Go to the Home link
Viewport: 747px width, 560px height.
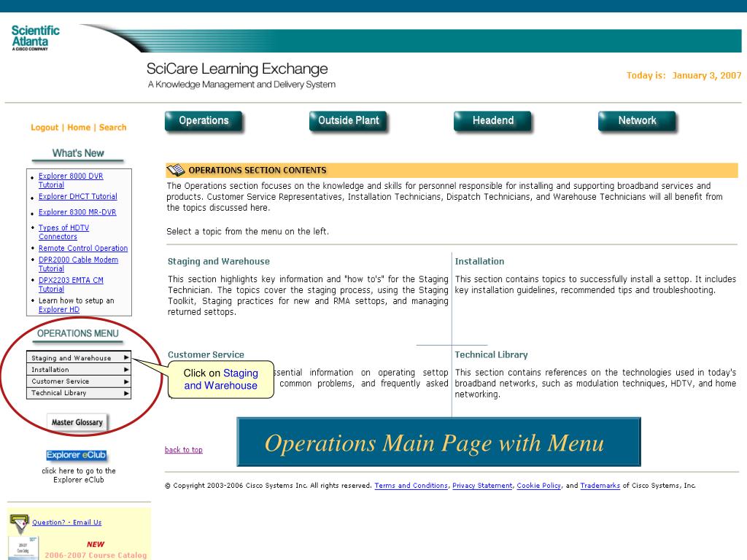pos(79,128)
